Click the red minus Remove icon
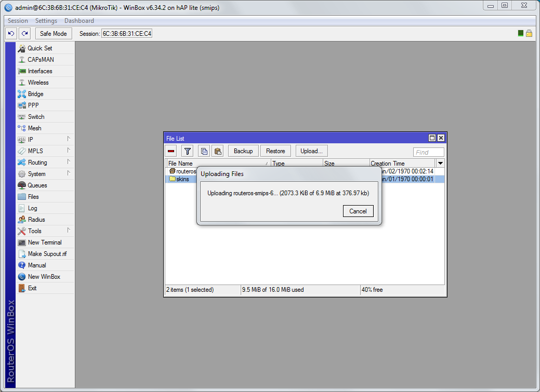The height and width of the screenshot is (392, 540). tap(171, 151)
